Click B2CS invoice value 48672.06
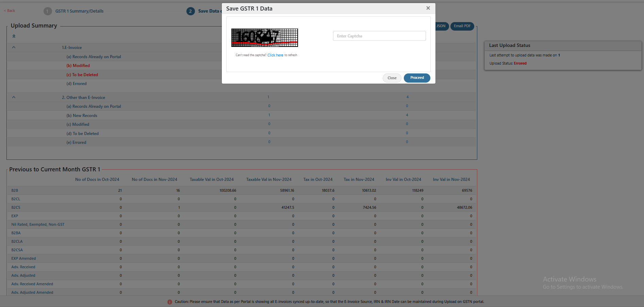 (x=464, y=207)
